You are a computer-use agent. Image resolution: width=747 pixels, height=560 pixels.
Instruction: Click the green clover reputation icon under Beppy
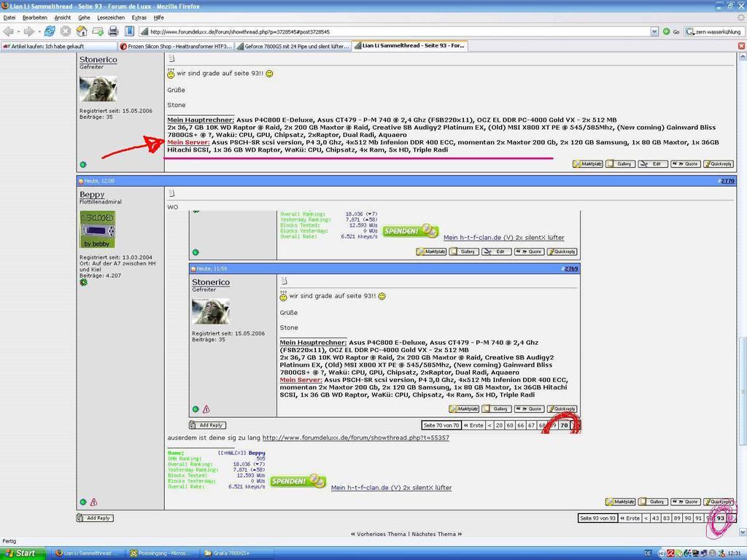pyautogui.click(x=84, y=282)
